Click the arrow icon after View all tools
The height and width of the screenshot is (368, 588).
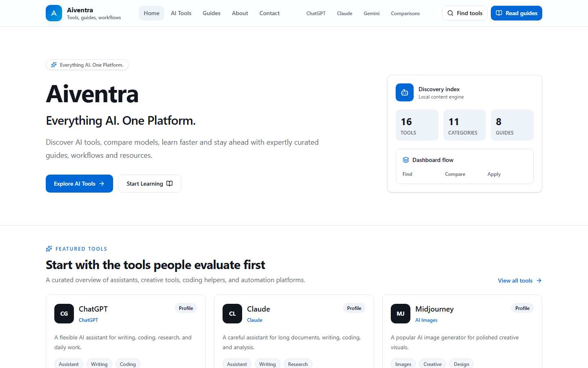pyautogui.click(x=539, y=280)
